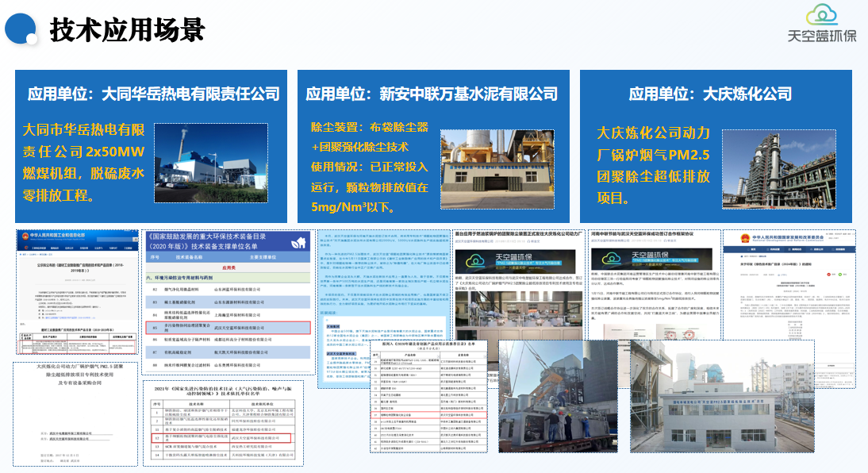Click the article headline 首台应用于燃油浆锅炉的团聚除尘装置

(x=518, y=234)
